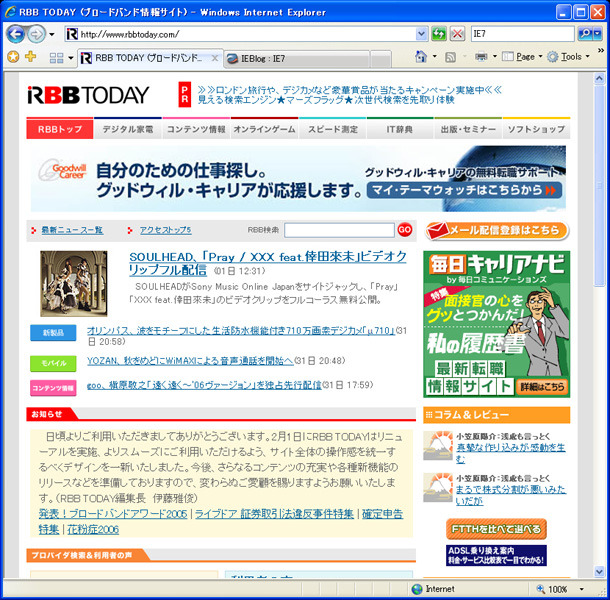Open the 最新ニュース一覧 link

pos(72,230)
